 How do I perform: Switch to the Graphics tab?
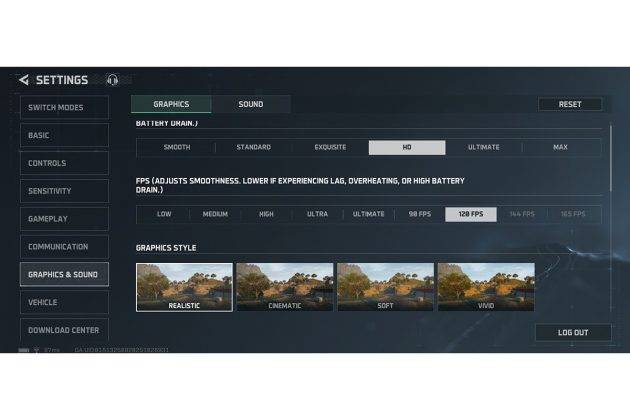(x=171, y=104)
